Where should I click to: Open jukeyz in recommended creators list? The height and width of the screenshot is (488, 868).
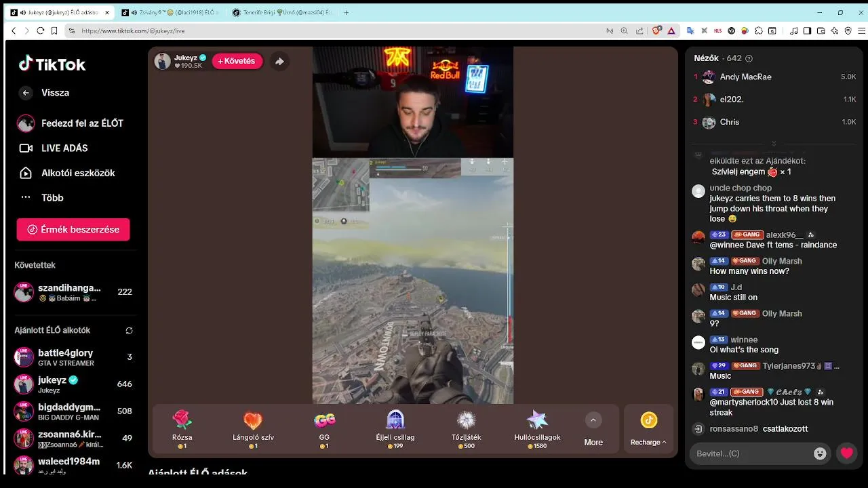click(73, 384)
